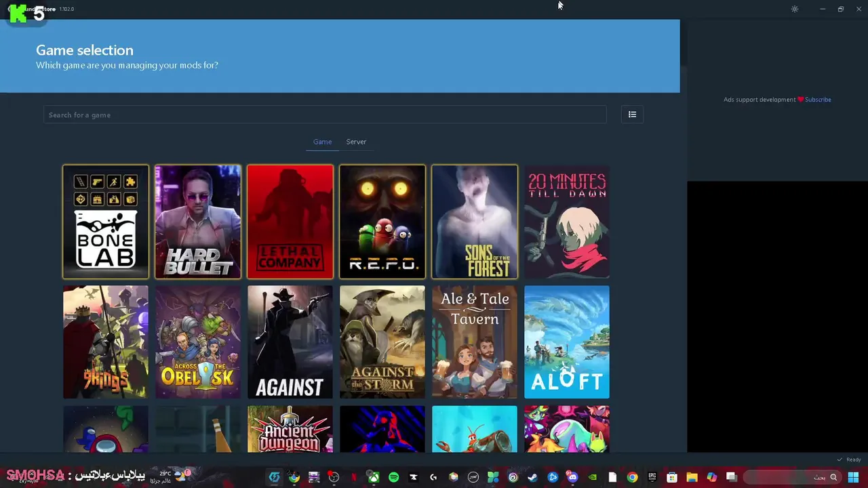
Task: Focus the 'Search for a game' field
Action: click(x=325, y=115)
